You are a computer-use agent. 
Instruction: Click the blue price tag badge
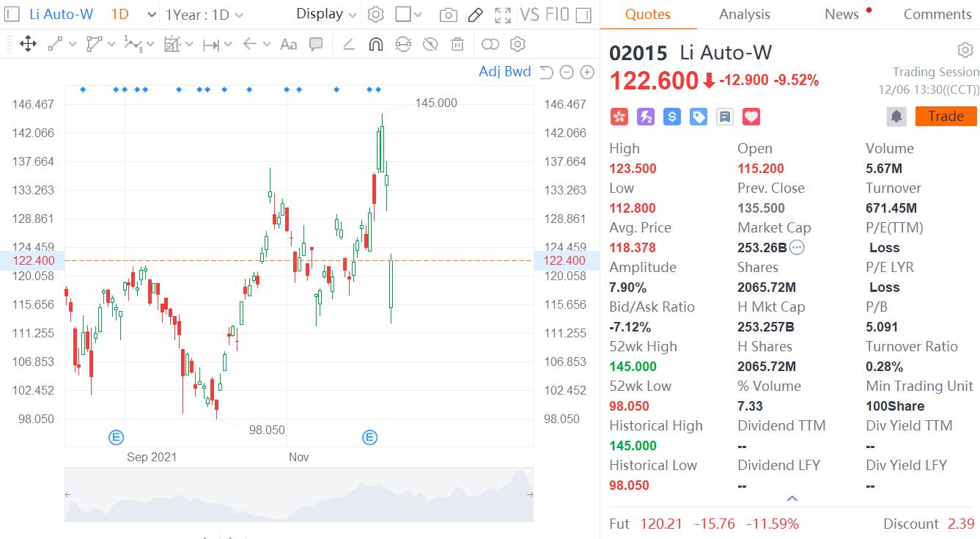(x=699, y=116)
